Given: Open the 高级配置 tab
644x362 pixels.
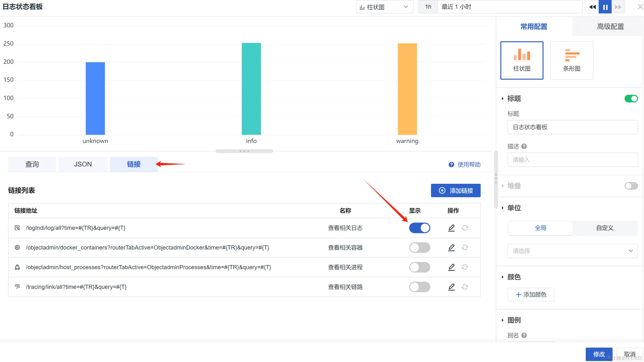Looking at the screenshot, I should coord(610,26).
